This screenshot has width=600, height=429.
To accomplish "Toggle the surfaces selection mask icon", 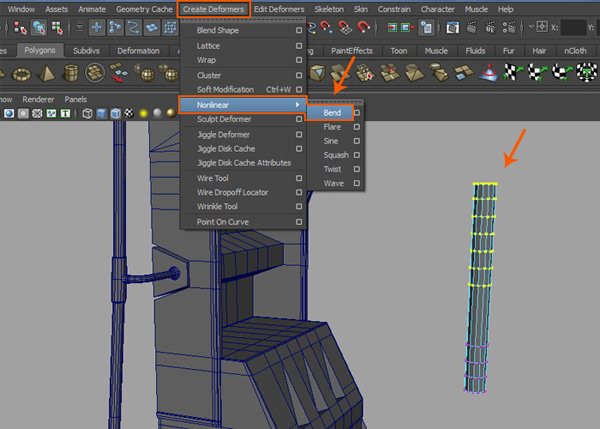I will [152, 28].
